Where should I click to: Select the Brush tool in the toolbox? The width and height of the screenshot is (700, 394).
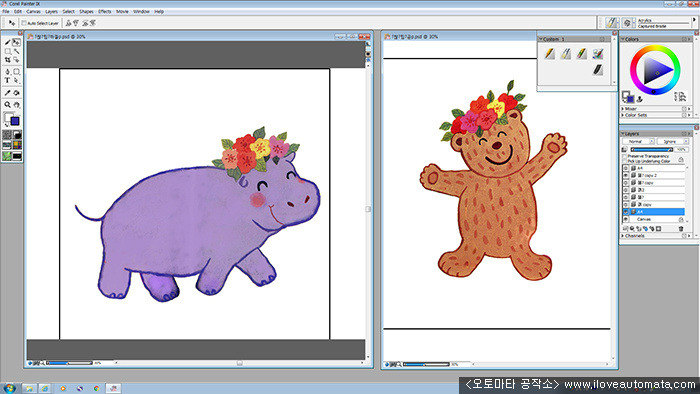click(7, 42)
